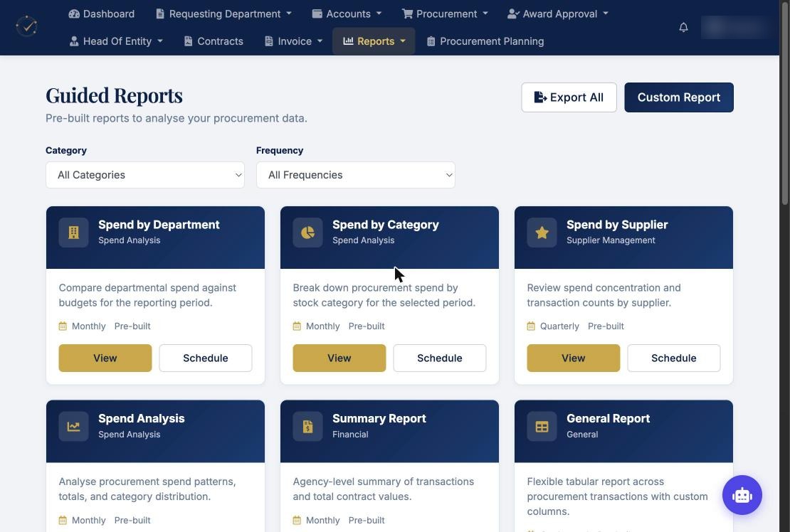This screenshot has height=532, width=790.
Task: View the Spend by Department report
Action: click(105, 358)
